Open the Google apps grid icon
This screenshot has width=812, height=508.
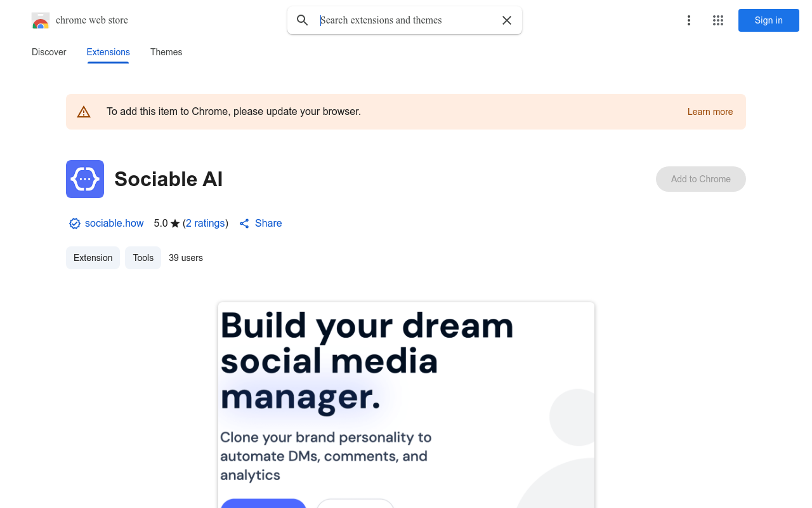718,20
